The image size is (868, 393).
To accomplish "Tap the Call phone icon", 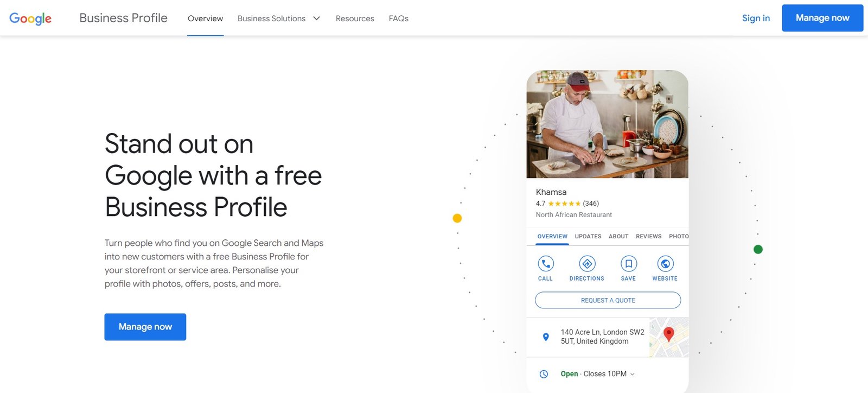I will tap(545, 264).
